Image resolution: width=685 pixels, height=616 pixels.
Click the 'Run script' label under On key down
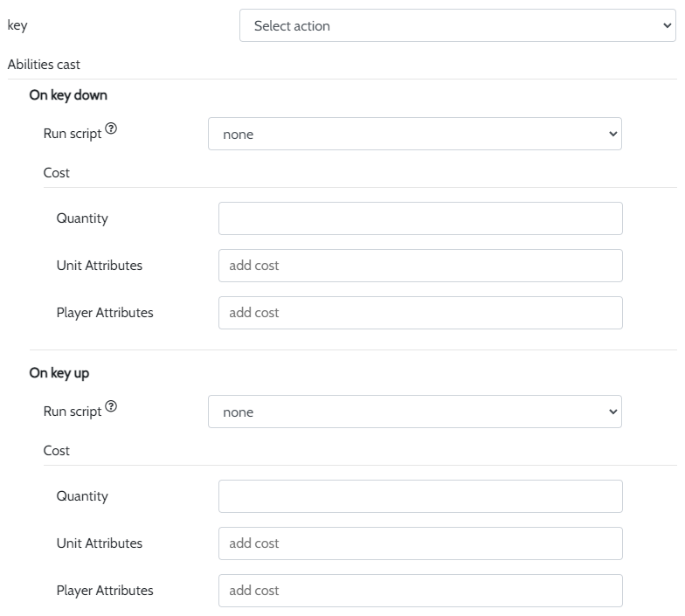[73, 135]
